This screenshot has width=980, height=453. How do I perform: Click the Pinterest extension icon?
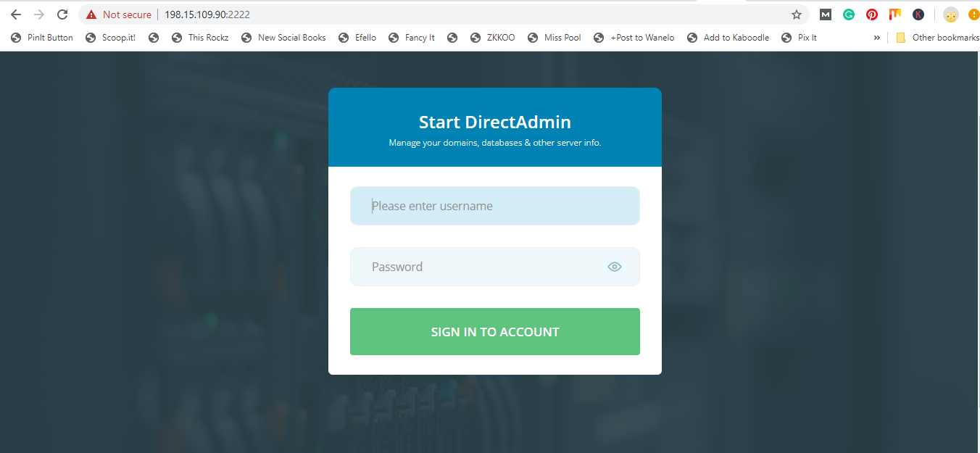click(872, 14)
